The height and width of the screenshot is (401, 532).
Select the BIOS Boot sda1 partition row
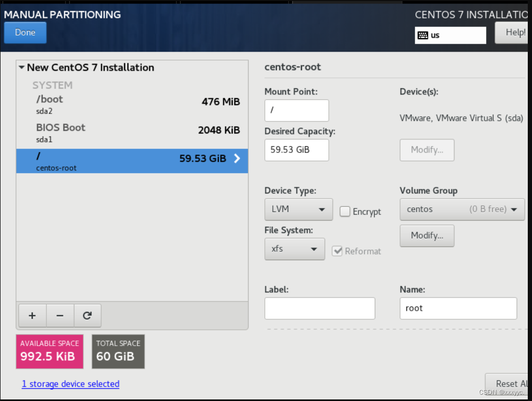(x=132, y=133)
